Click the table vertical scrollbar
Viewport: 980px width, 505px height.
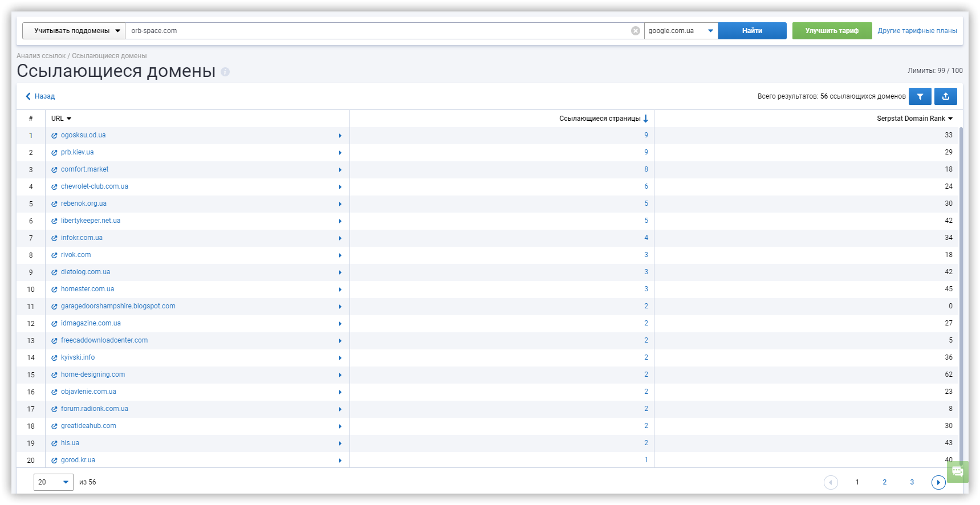click(x=961, y=296)
